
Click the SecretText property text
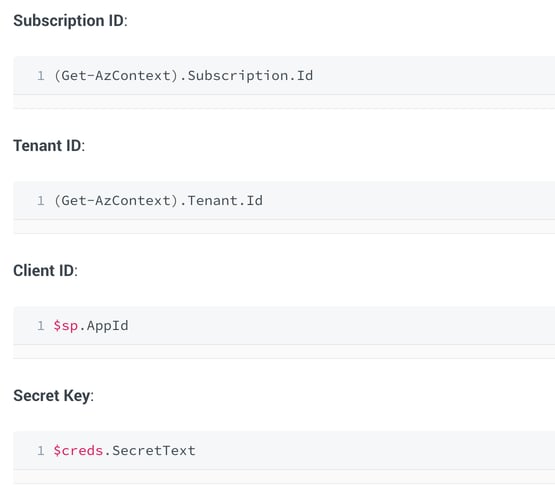coord(154,451)
